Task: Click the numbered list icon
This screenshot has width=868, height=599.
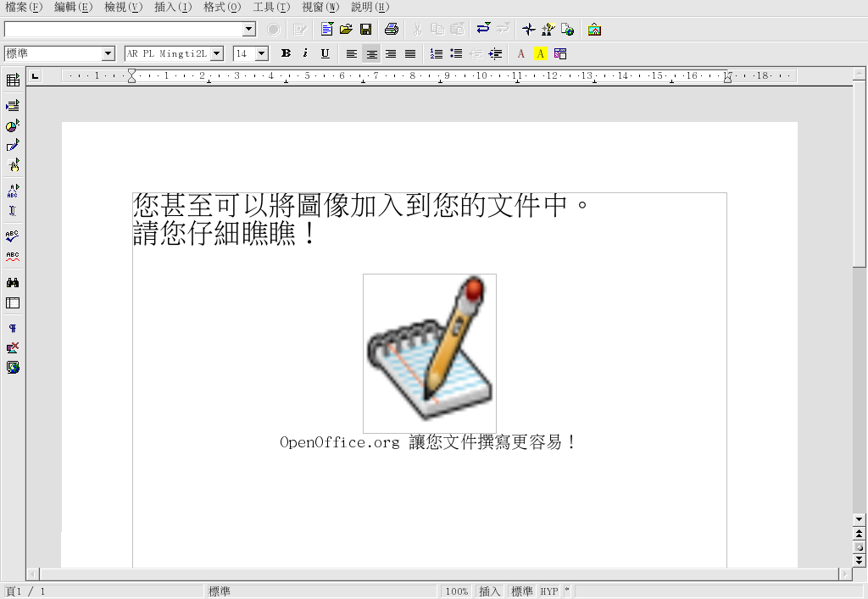Action: (437, 53)
